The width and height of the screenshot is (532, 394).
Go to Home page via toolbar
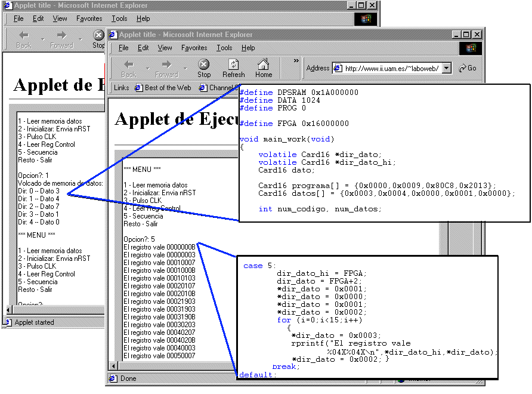[x=264, y=69]
